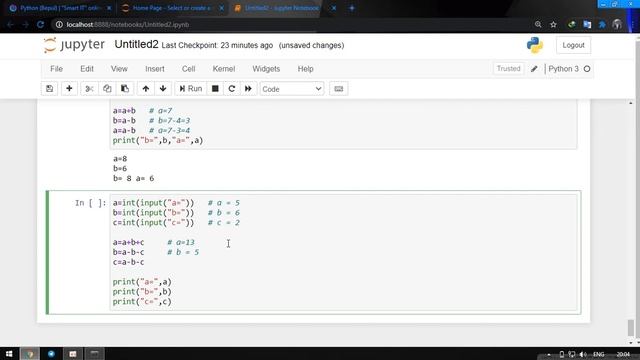Viewport: 640px width, 360px height.
Task: Click the ENG language indicator
Action: pos(598,354)
